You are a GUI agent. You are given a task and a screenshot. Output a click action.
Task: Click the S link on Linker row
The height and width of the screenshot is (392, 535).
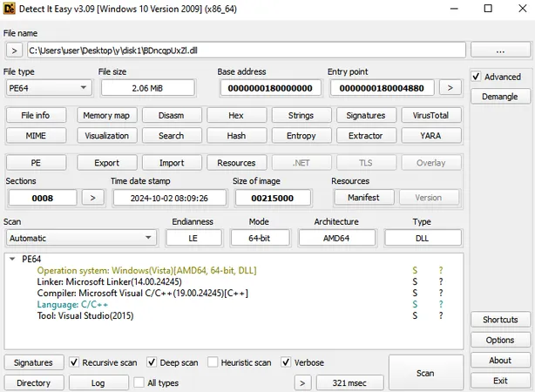415,281
